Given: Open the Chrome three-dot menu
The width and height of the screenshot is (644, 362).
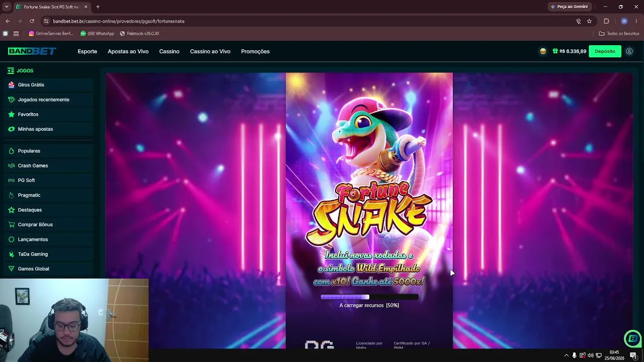Looking at the screenshot, I should click(636, 21).
